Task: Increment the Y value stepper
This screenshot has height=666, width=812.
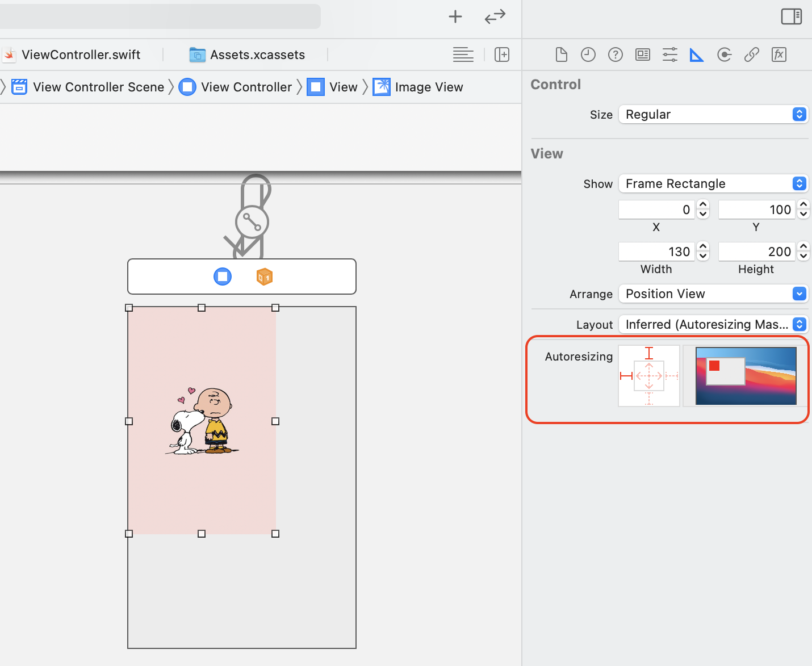Action: [x=803, y=205]
